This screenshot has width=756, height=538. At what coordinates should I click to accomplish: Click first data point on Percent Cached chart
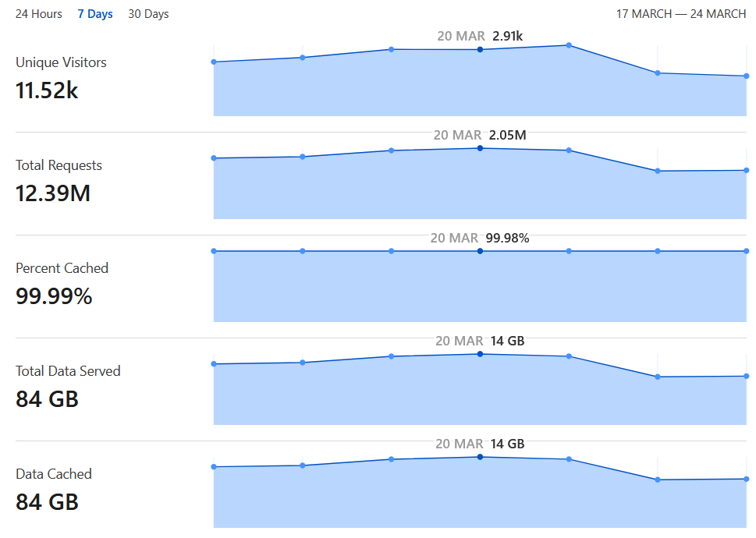[214, 251]
